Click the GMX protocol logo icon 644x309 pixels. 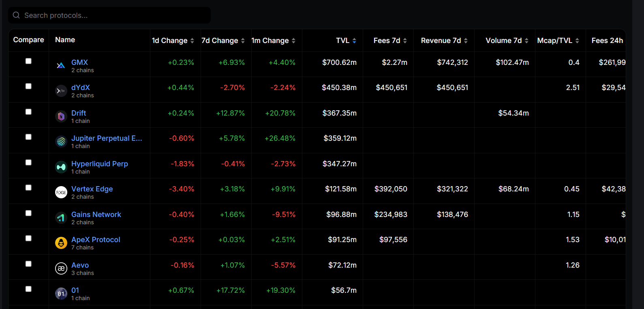(x=61, y=66)
